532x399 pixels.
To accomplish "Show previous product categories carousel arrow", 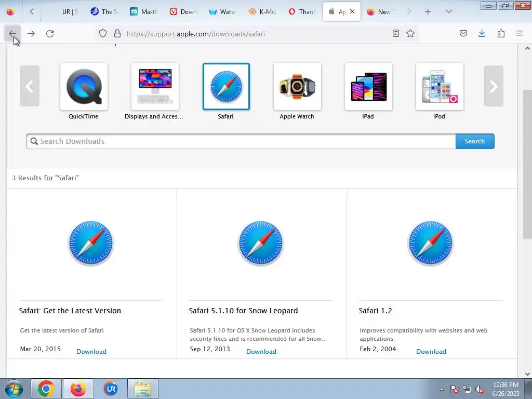I will 30,86.
